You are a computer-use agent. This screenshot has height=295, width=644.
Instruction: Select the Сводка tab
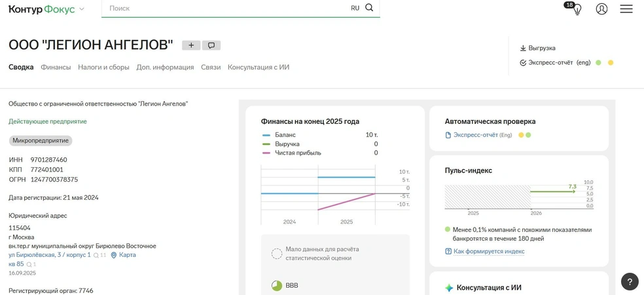[x=21, y=67]
